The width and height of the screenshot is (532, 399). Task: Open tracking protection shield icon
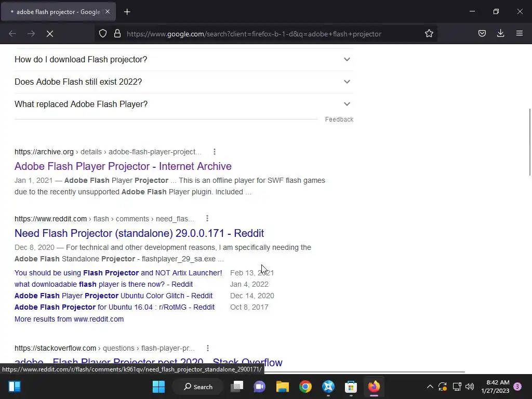[103, 34]
